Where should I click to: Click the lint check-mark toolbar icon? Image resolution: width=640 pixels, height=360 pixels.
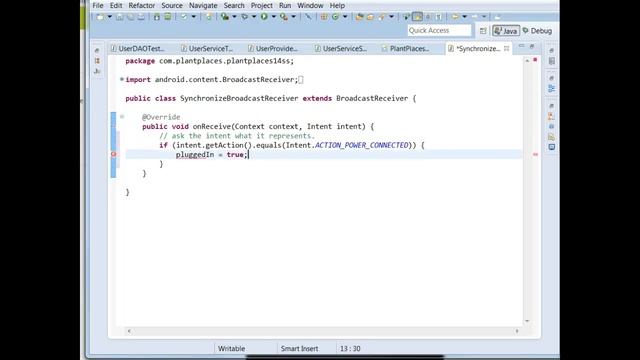(x=184, y=17)
